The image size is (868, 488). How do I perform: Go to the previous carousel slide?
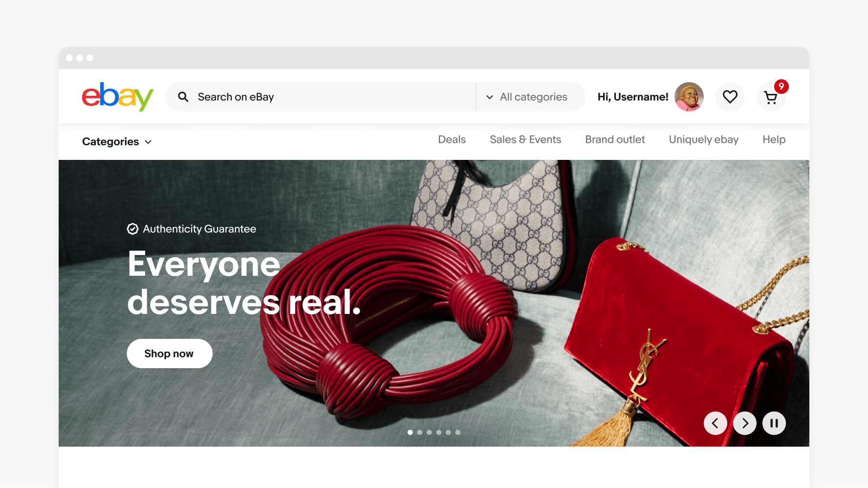coord(716,423)
